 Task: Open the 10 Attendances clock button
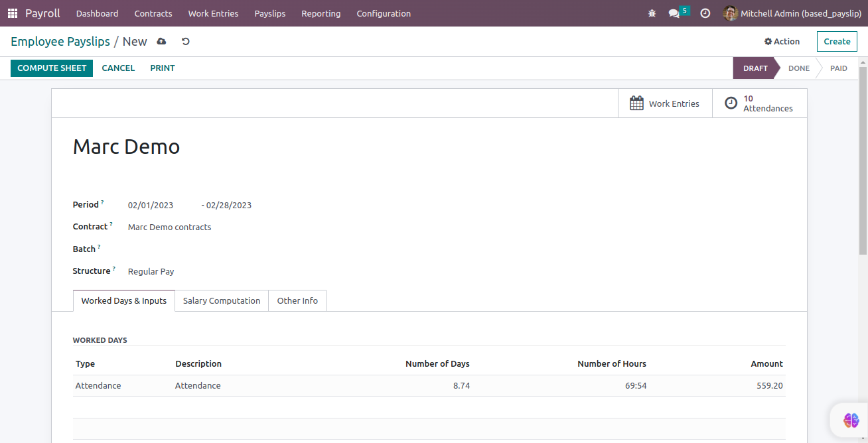760,103
